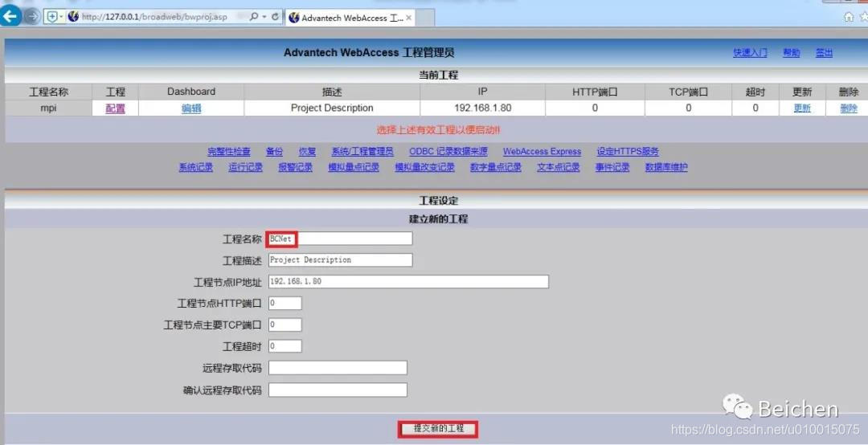868x445 pixels.
Task: Select the Advantech WebAccess tab
Action: (x=351, y=18)
